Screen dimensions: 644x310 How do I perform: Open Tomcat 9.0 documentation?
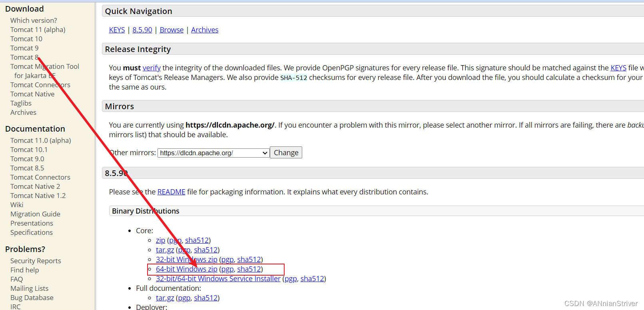(27, 159)
